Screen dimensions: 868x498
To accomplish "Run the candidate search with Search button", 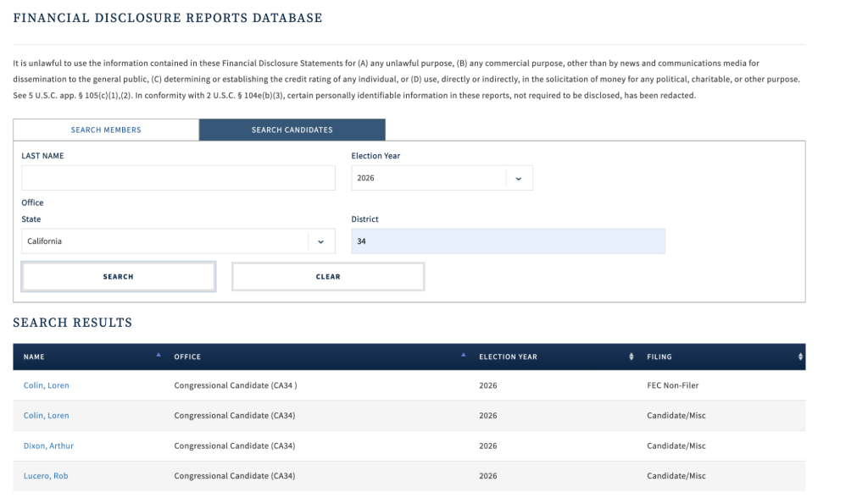I will pos(119,277).
